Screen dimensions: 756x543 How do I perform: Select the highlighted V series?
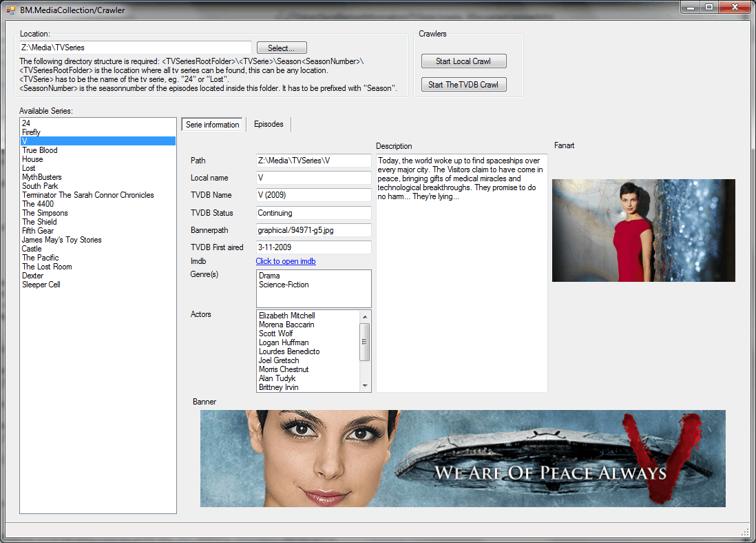pyautogui.click(x=98, y=141)
